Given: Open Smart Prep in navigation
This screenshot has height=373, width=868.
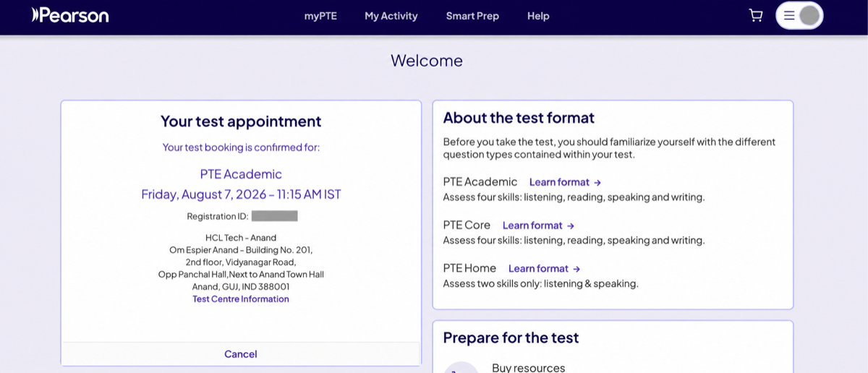Looking at the screenshot, I should coord(472,16).
